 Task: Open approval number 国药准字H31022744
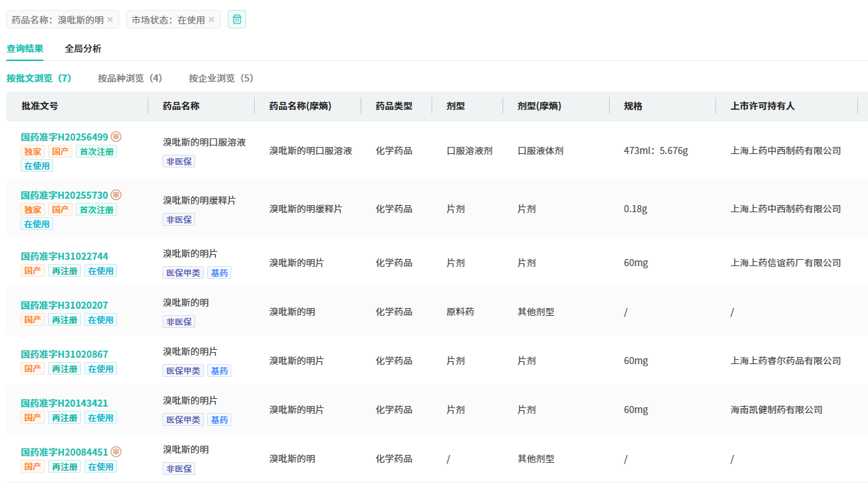point(65,256)
